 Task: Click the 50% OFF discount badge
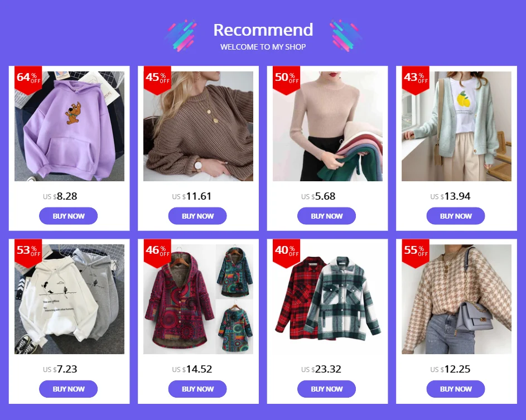(287, 80)
